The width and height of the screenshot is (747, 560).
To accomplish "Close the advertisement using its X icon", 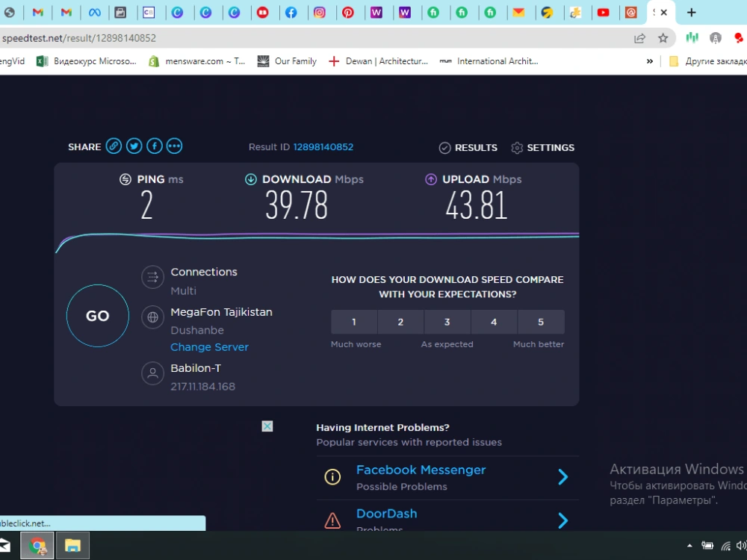I will (x=267, y=426).
